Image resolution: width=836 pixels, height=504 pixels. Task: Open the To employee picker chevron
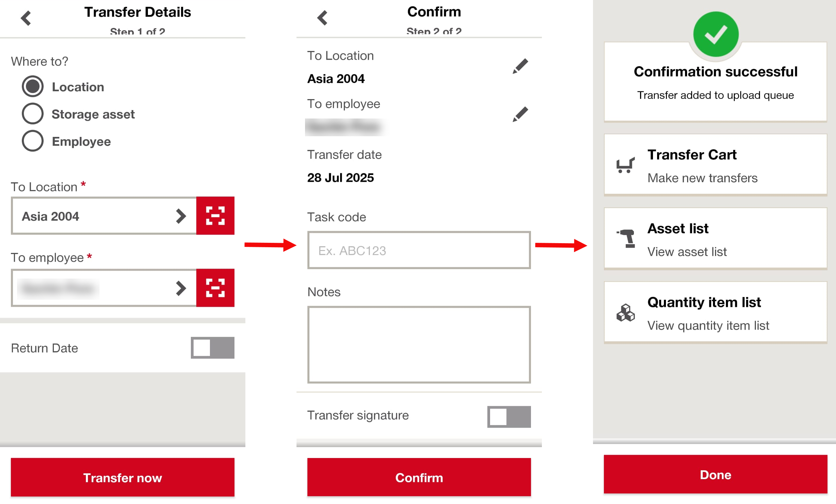coord(181,288)
